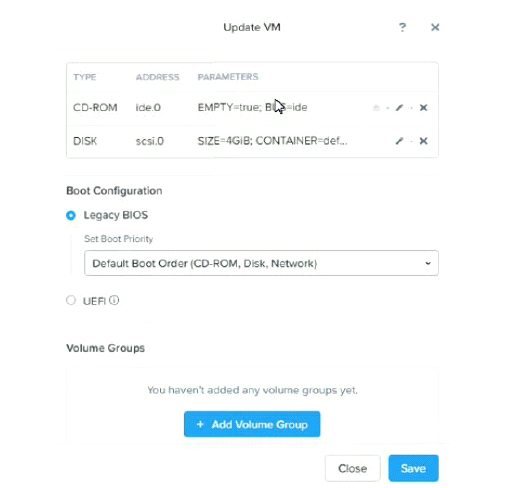
Task: Choose the UEFI boot option
Action: (x=71, y=300)
